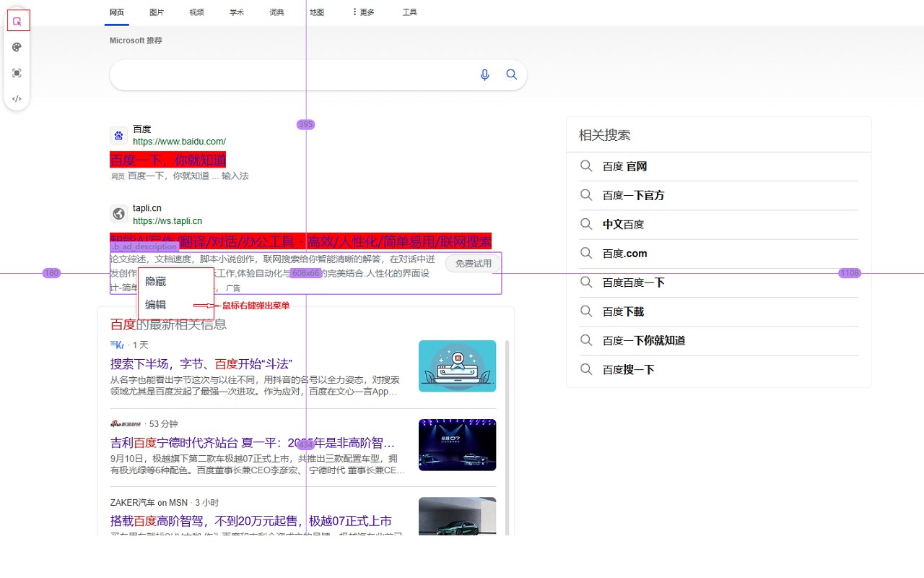The image size is (924, 578).
Task: Open the 工具 options
Action: 409,12
